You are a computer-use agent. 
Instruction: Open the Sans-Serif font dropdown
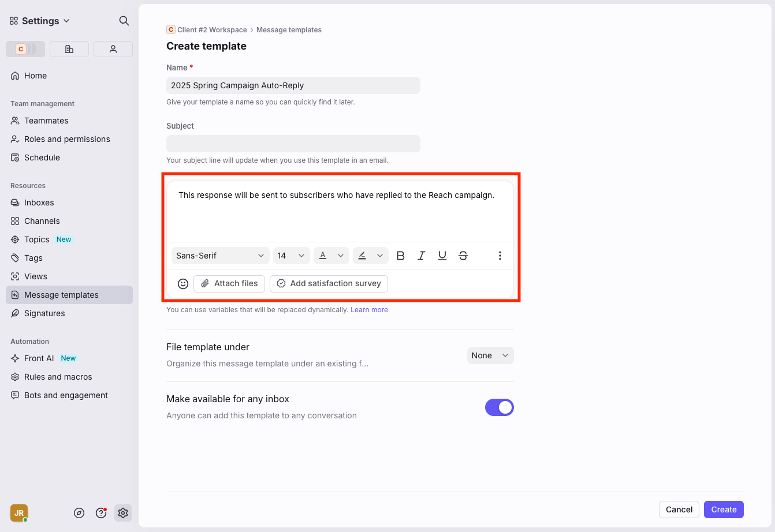point(220,256)
